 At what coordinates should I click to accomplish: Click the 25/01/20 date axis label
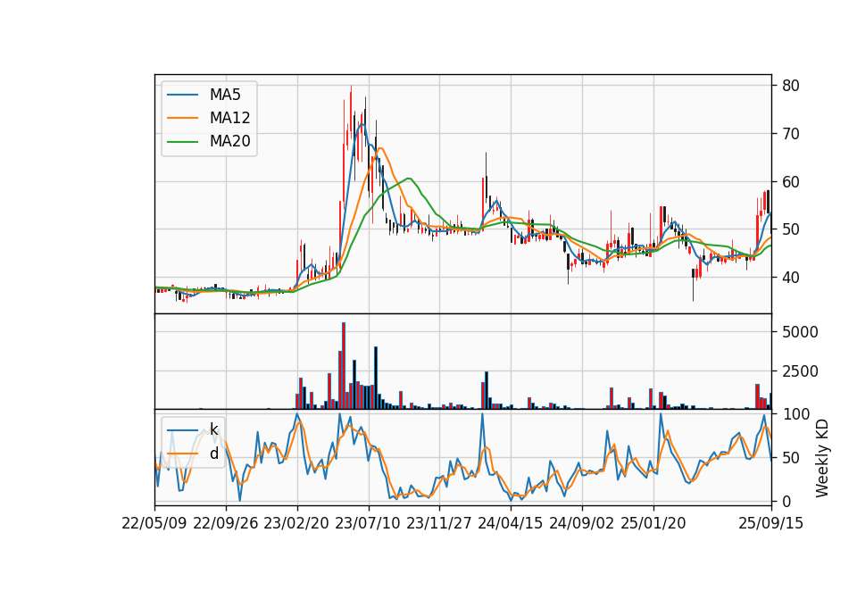tap(653, 523)
